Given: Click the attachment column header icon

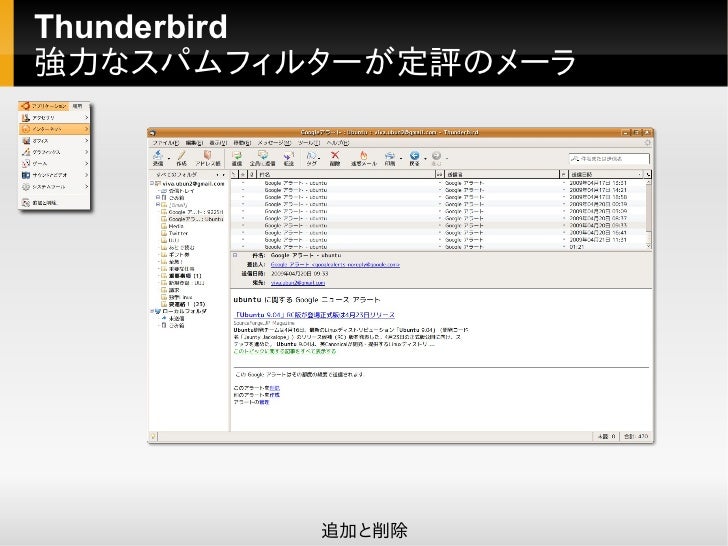Looking at the screenshot, I should pyautogui.click(x=252, y=174).
